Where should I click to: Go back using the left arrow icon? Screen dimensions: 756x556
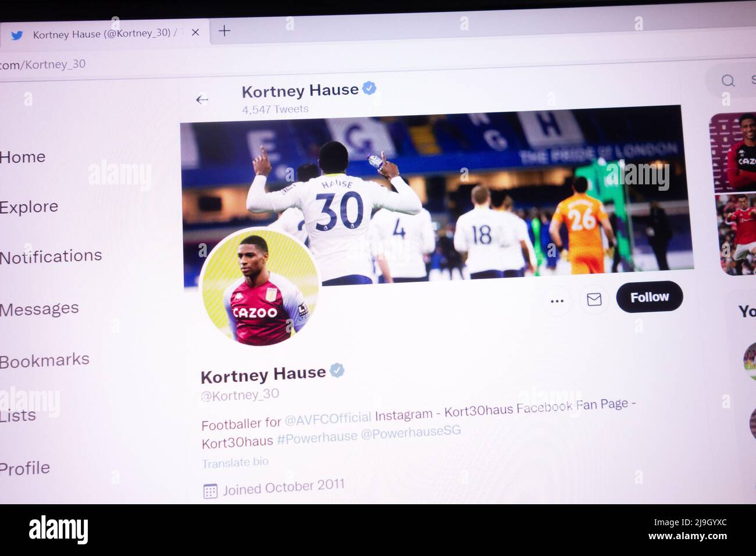[202, 99]
